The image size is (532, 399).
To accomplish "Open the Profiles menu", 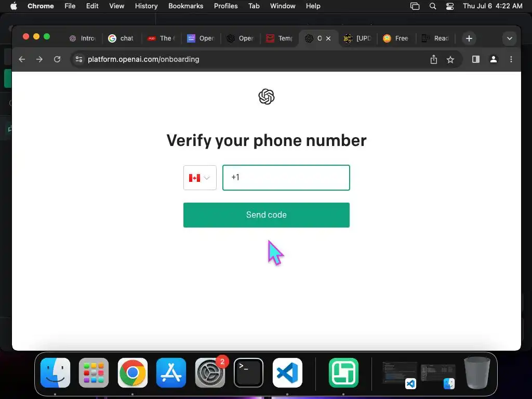I will point(225,6).
